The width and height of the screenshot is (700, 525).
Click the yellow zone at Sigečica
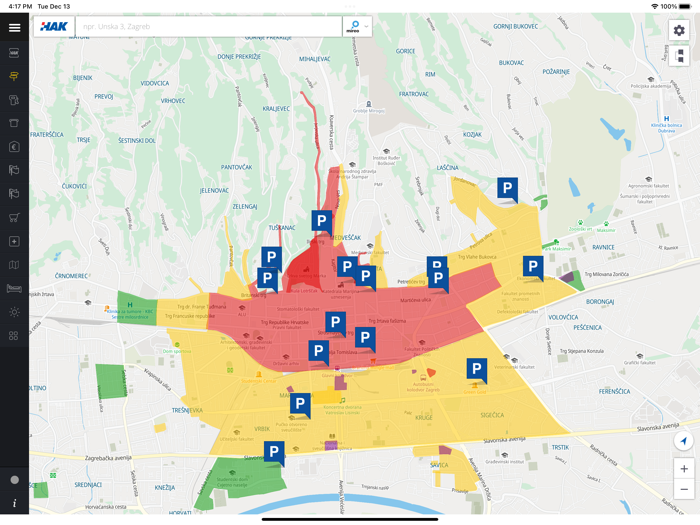click(492, 415)
